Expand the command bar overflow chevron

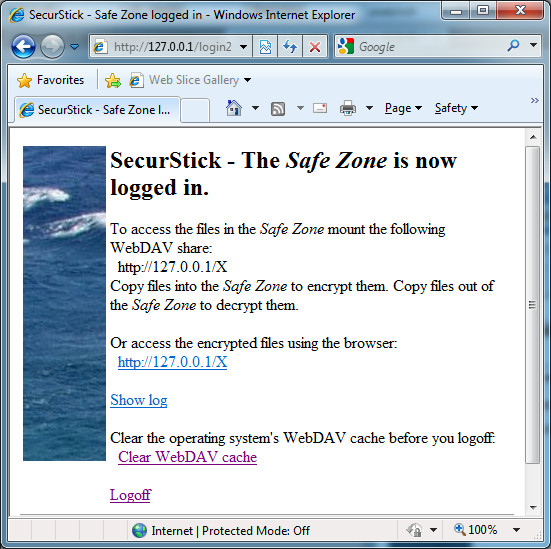click(534, 101)
